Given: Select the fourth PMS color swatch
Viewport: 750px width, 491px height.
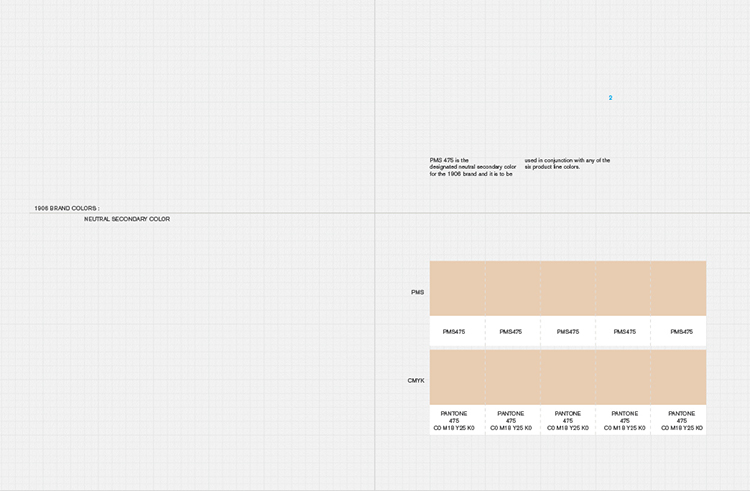Looking at the screenshot, I should coord(624,288).
